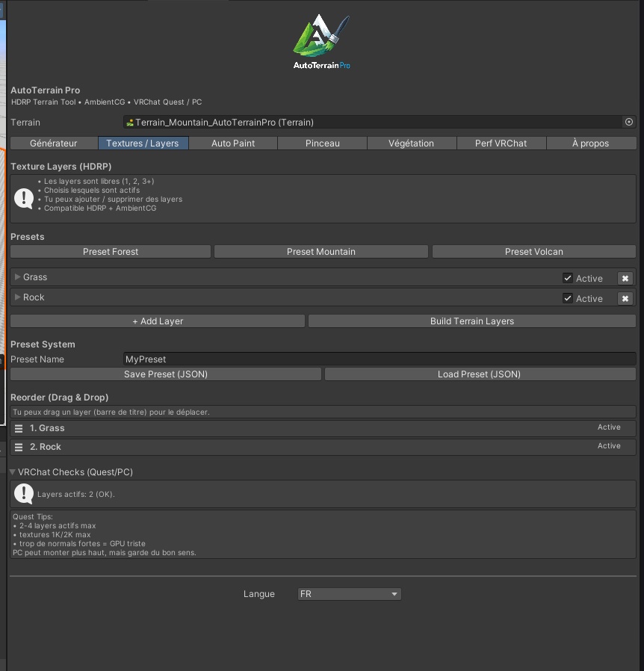
Task: Apply the Preset Forest button
Action: click(x=111, y=252)
